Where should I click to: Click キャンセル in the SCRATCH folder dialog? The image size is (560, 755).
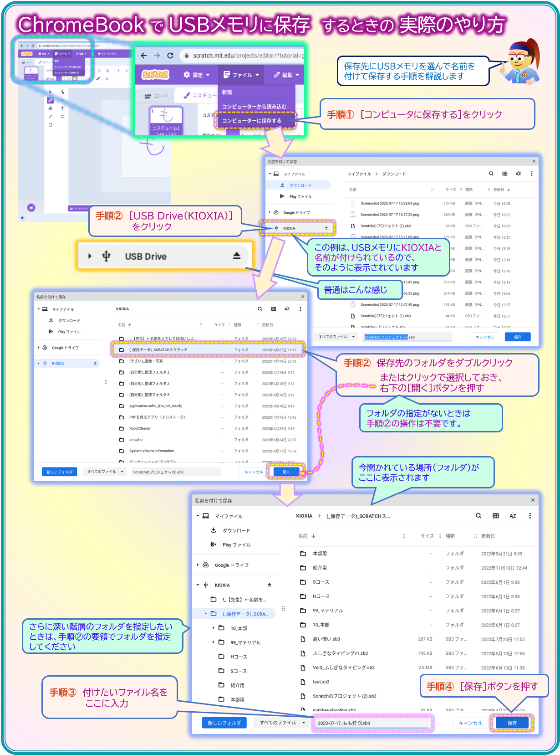point(470,723)
